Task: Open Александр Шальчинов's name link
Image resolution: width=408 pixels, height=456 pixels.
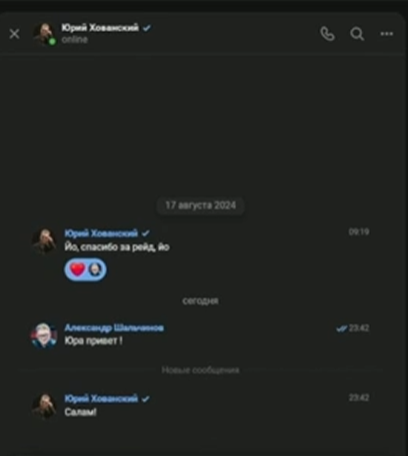Action: pos(114,328)
